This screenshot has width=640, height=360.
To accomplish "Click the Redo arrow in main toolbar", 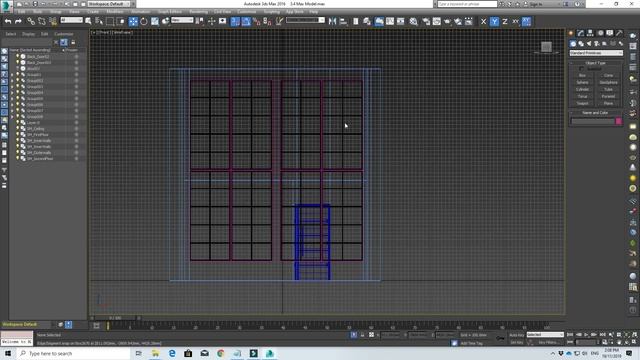I will 18,21.
